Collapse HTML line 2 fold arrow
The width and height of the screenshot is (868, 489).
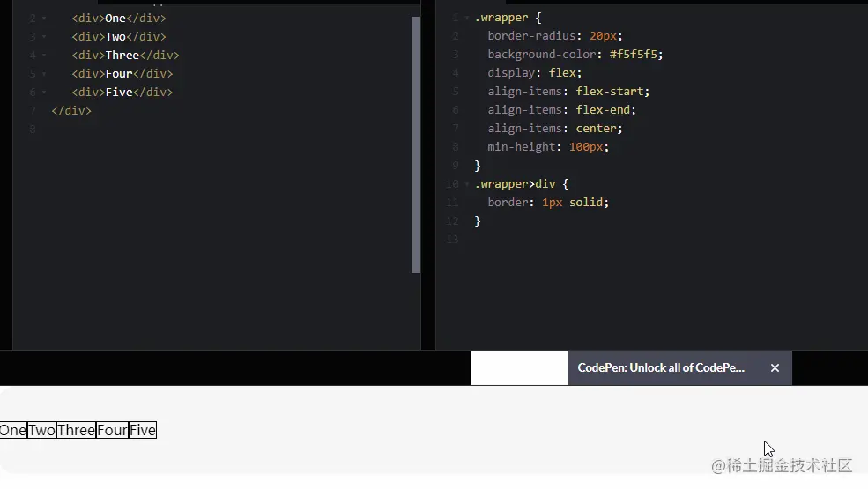[x=44, y=19]
